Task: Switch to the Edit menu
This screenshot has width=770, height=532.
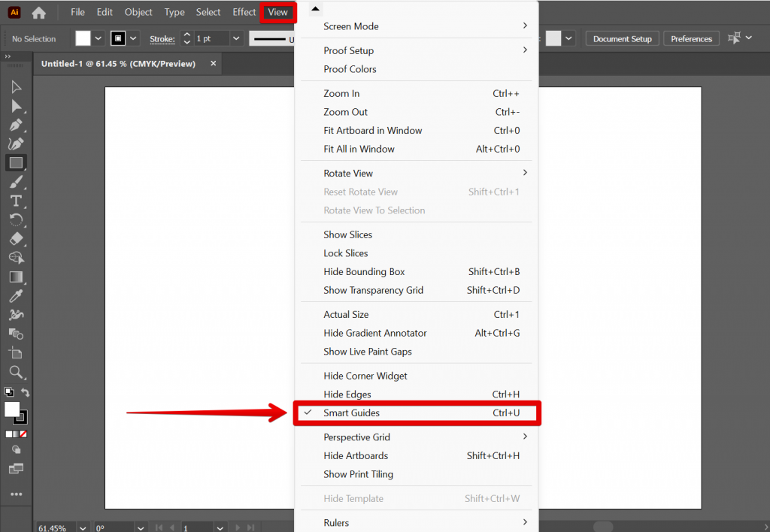Action: 105,11
